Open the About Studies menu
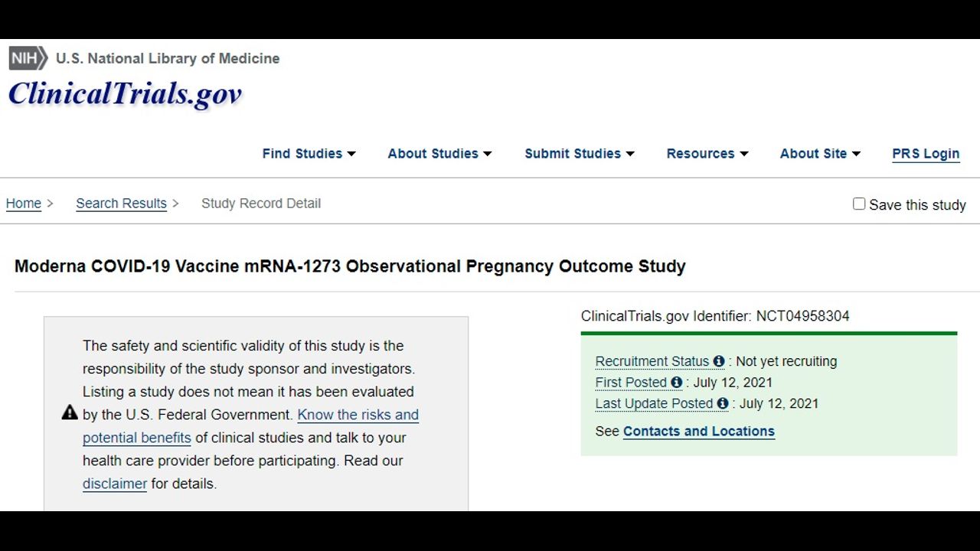980x551 pixels. pos(439,154)
